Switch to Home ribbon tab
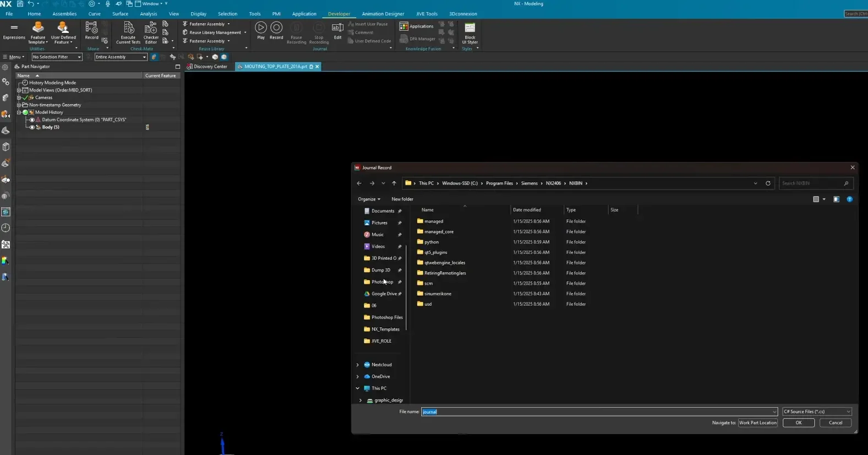This screenshot has width=868, height=455. click(x=34, y=14)
